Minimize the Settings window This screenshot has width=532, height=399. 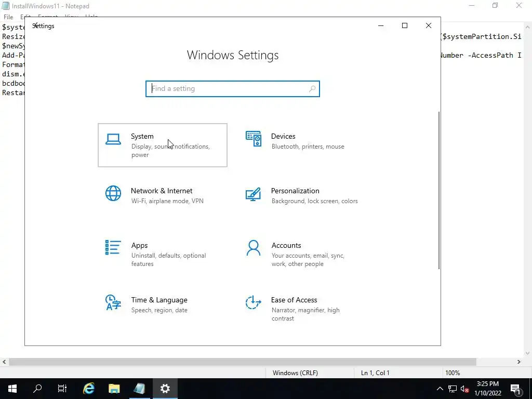point(381,26)
